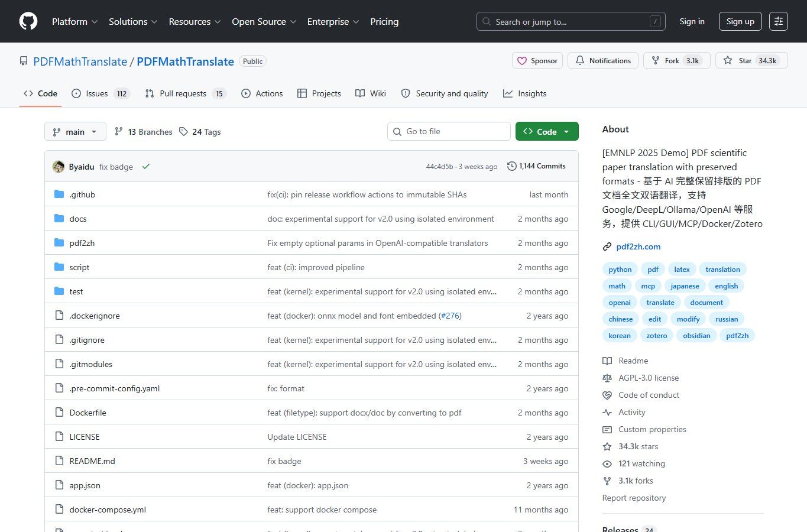Click Byaidu's avatar image
The width and height of the screenshot is (807, 532).
59,167
